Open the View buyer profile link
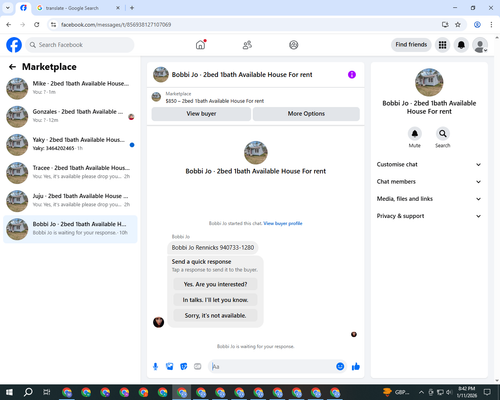This screenshot has height=400, width=500. [283, 223]
